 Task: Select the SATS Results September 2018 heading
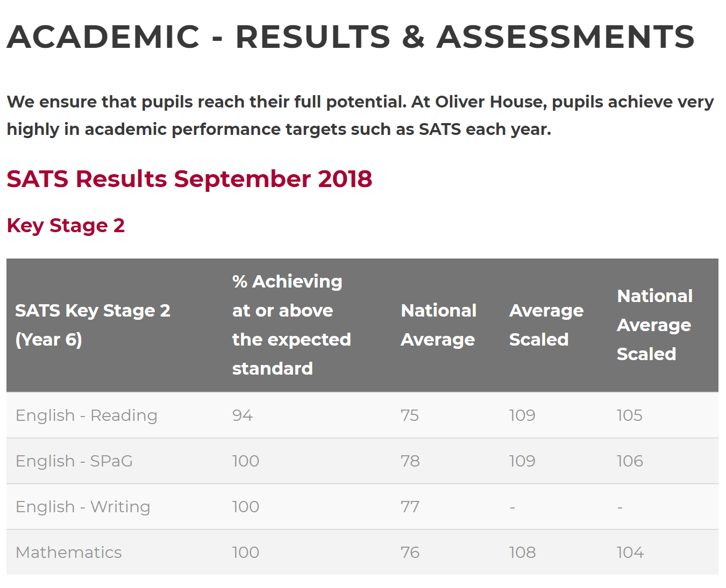point(189,179)
